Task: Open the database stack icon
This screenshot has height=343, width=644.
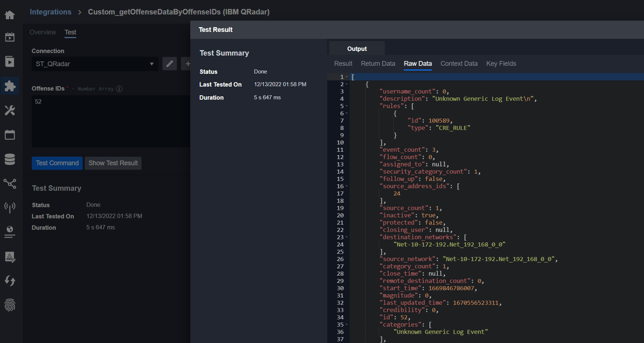Action: (x=10, y=159)
